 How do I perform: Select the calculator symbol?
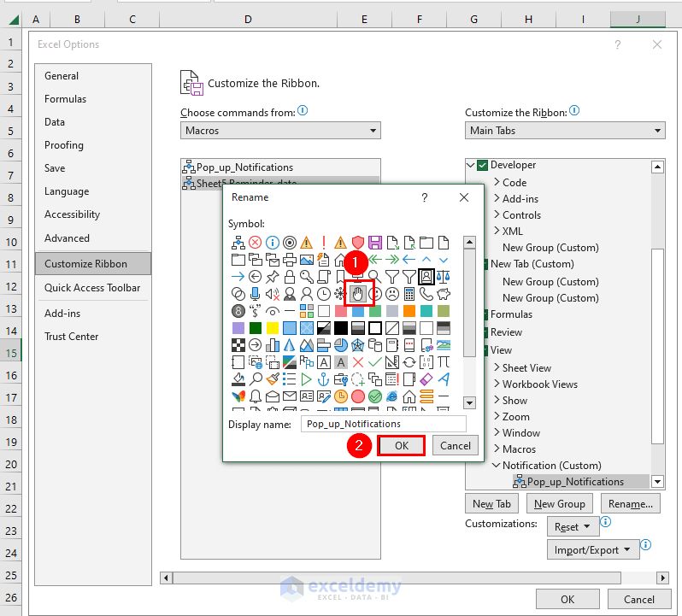409,294
